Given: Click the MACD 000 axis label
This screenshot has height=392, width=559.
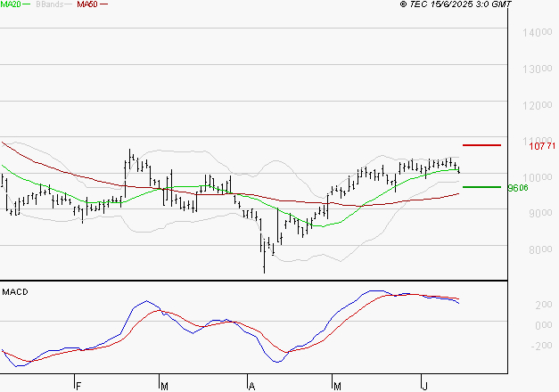Looking at the screenshot, I should [x=544, y=325].
